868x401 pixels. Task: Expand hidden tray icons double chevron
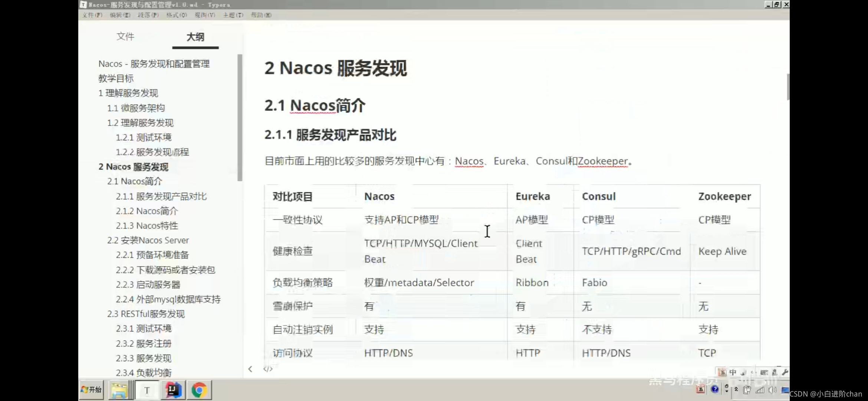pyautogui.click(x=736, y=389)
